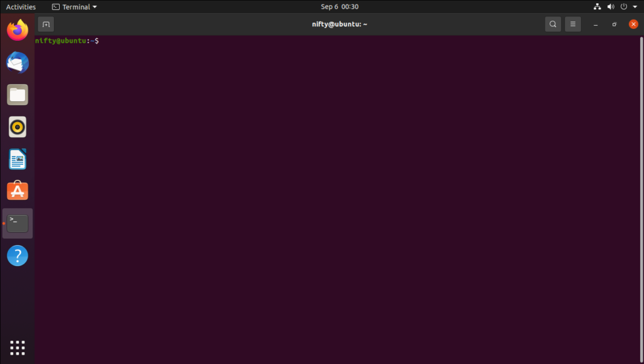Open Thunderbird Mail from the dock
The height and width of the screenshot is (364, 644).
tap(18, 62)
